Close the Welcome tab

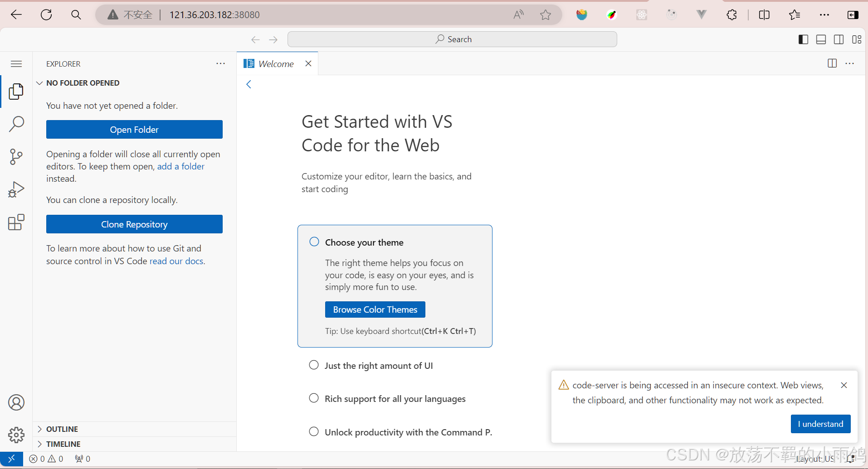pos(308,63)
